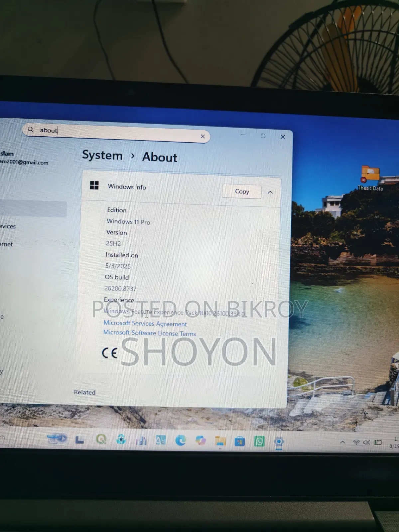The width and height of the screenshot is (399, 532).
Task: Open Copilot from the taskbar
Action: coord(200,440)
